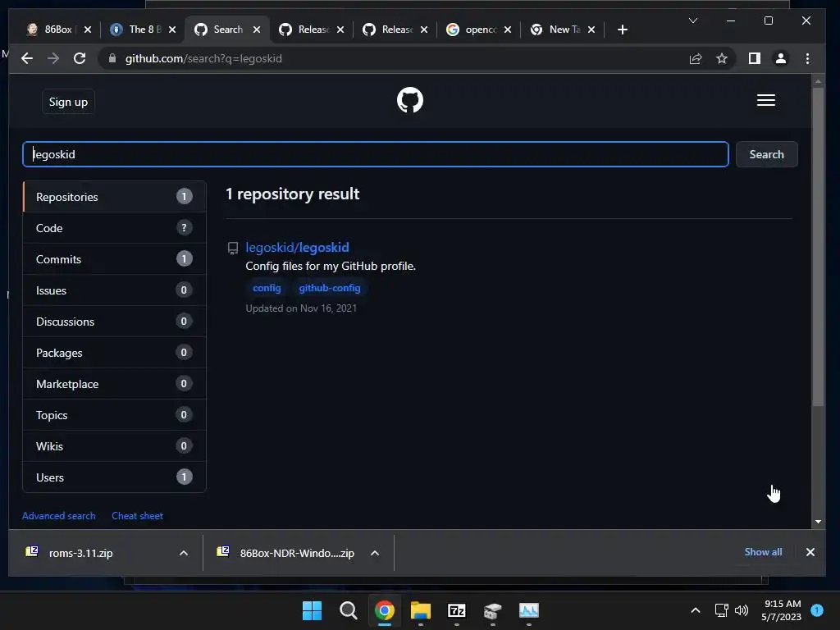Close the 86Box tab

[x=88, y=30]
